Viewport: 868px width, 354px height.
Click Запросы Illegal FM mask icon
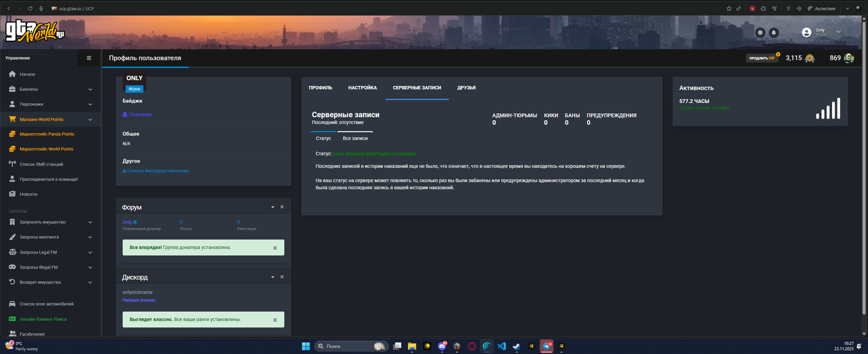[12, 267]
